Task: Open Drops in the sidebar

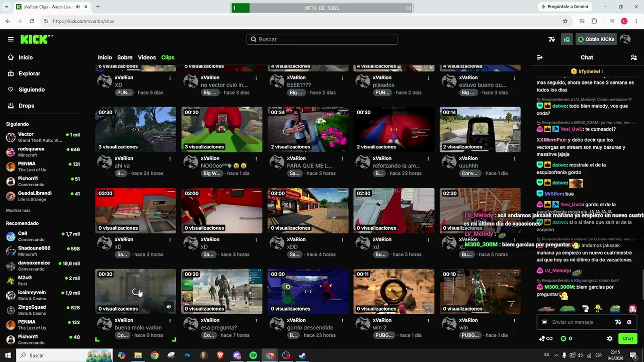Action: click(26, 106)
